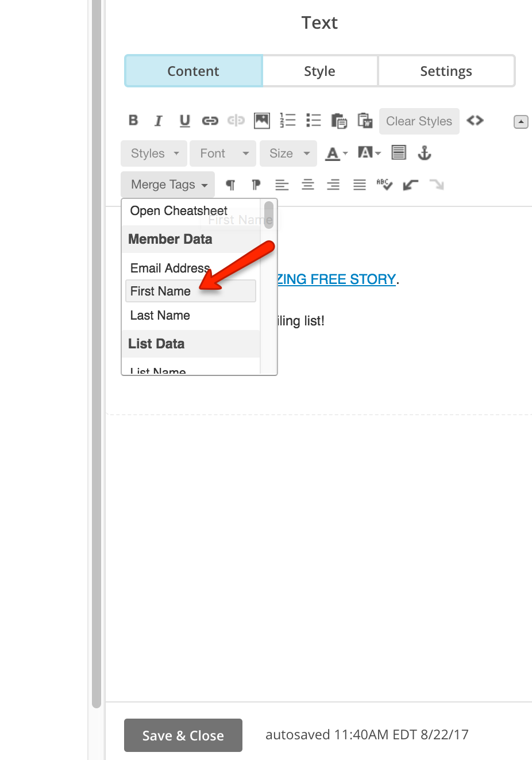Insert a numbered list
Viewport: 532px width, 760px height.
point(287,120)
